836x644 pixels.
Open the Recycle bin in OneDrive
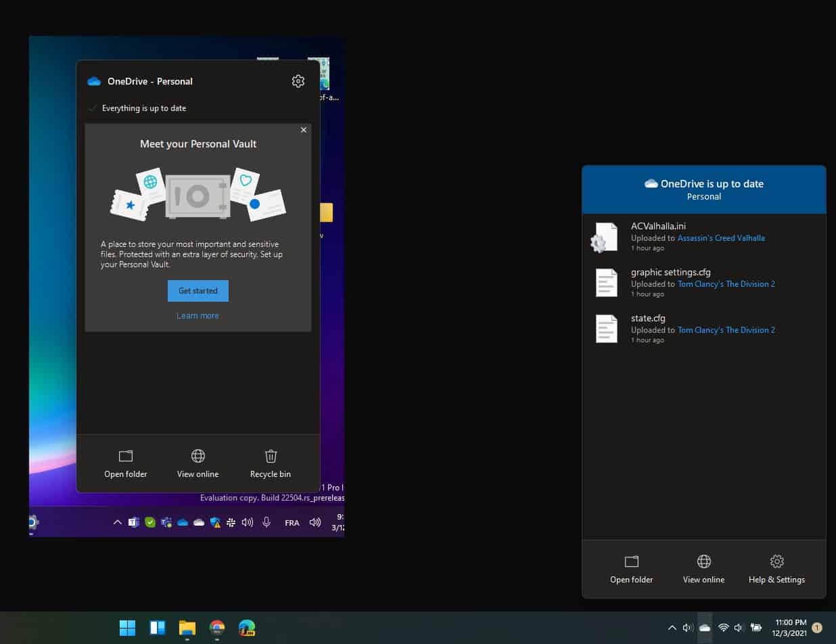(x=271, y=463)
